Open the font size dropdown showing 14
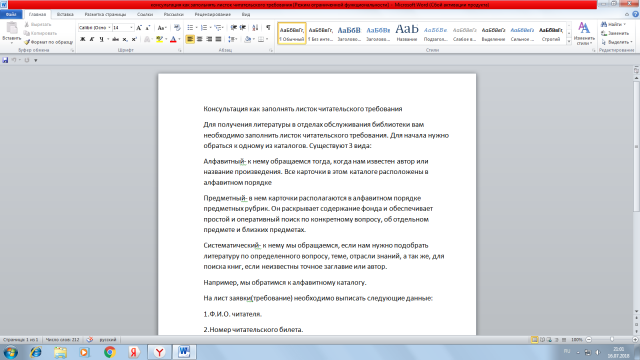640x360 pixels. click(131, 28)
